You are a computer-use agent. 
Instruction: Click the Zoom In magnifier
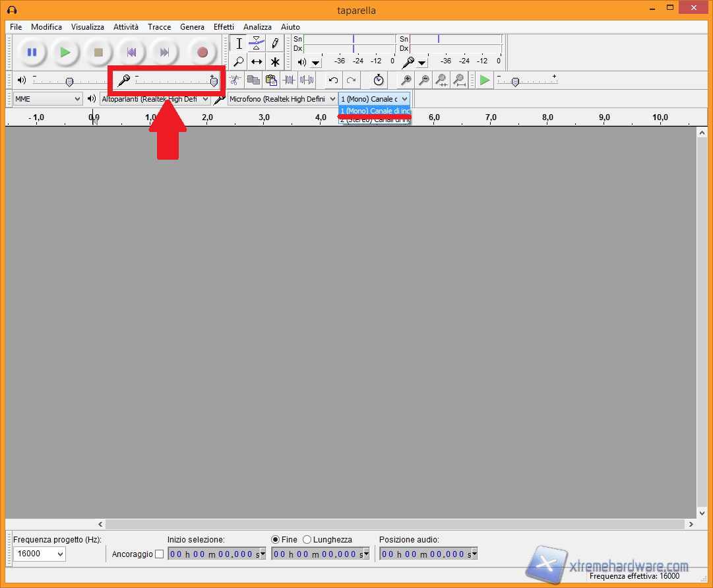407,81
